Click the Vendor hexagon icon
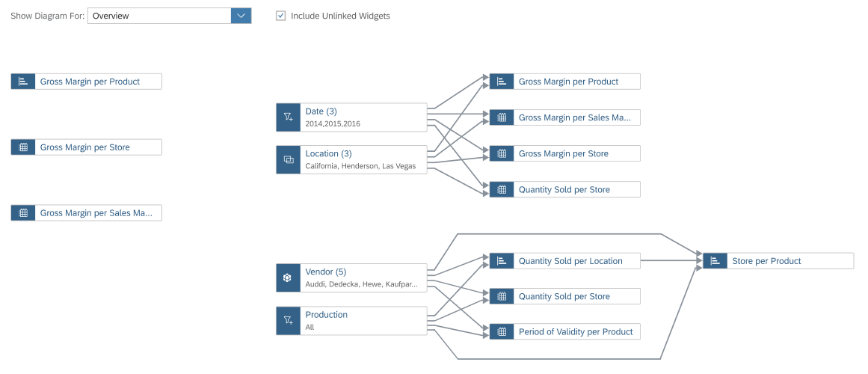 point(288,278)
